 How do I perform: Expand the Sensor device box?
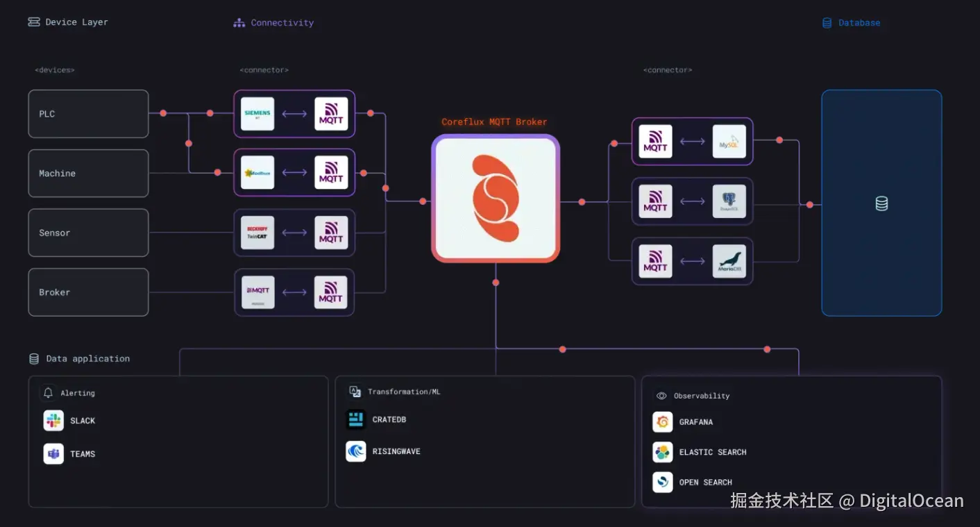[x=88, y=233]
